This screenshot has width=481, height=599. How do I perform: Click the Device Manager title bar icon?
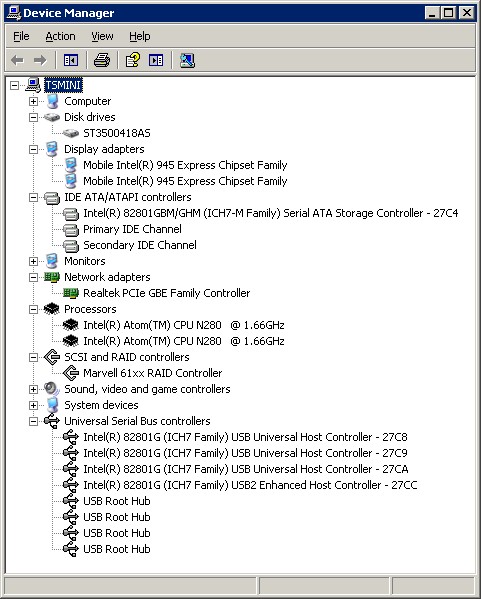14,13
